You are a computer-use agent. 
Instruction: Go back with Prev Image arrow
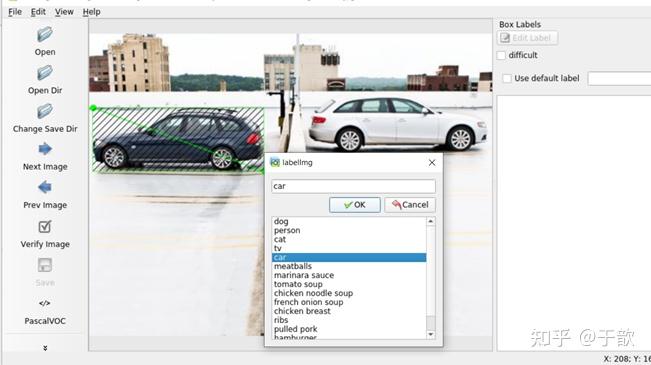pyautogui.click(x=45, y=187)
